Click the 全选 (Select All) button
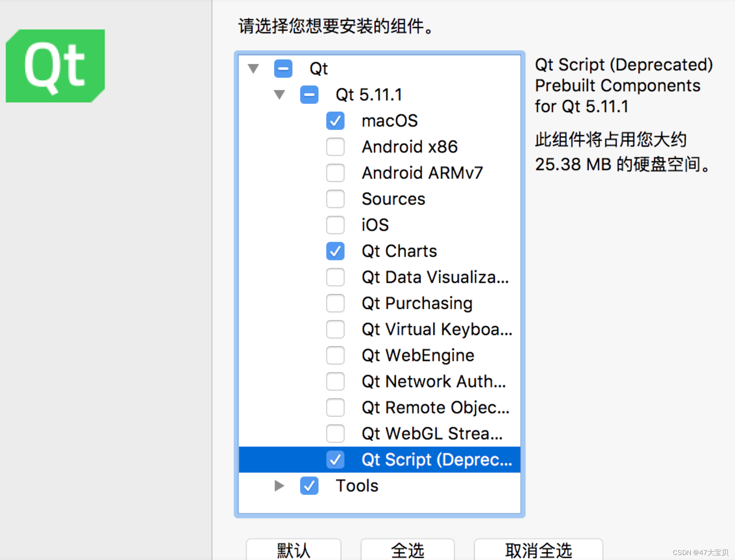Viewport: 735px width, 560px height. 408,550
